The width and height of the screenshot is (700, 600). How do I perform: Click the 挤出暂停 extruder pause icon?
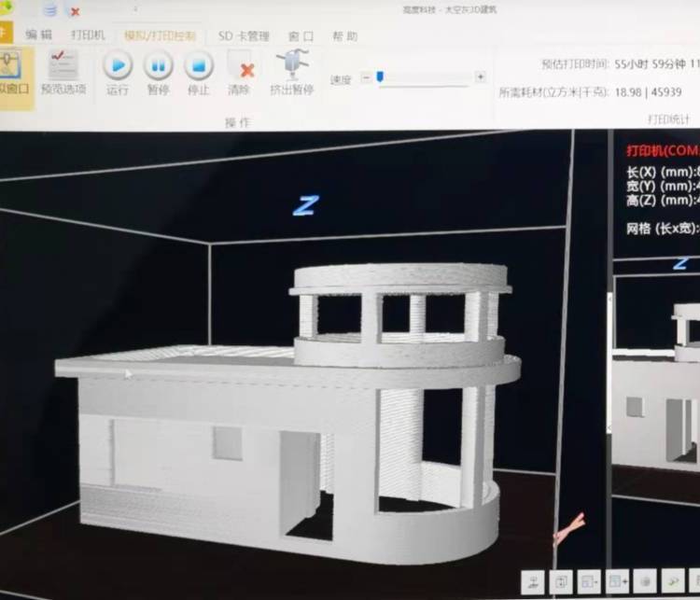pos(292,65)
